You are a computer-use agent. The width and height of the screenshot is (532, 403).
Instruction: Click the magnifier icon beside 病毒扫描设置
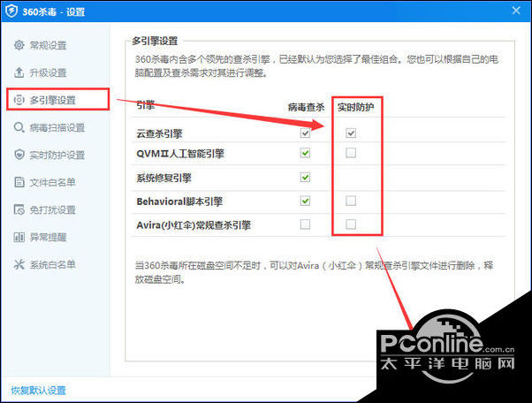[19, 127]
